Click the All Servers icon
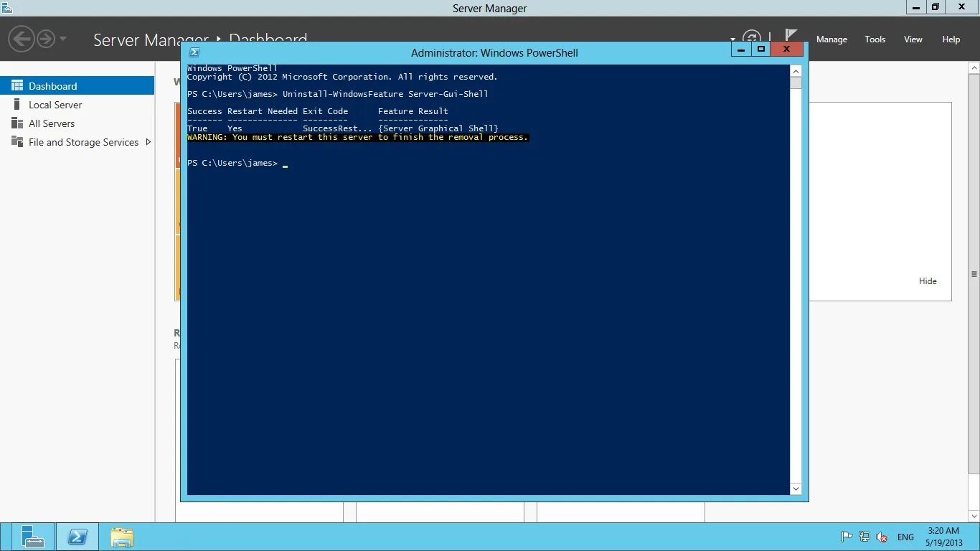Image resolution: width=980 pixels, height=551 pixels. [17, 123]
